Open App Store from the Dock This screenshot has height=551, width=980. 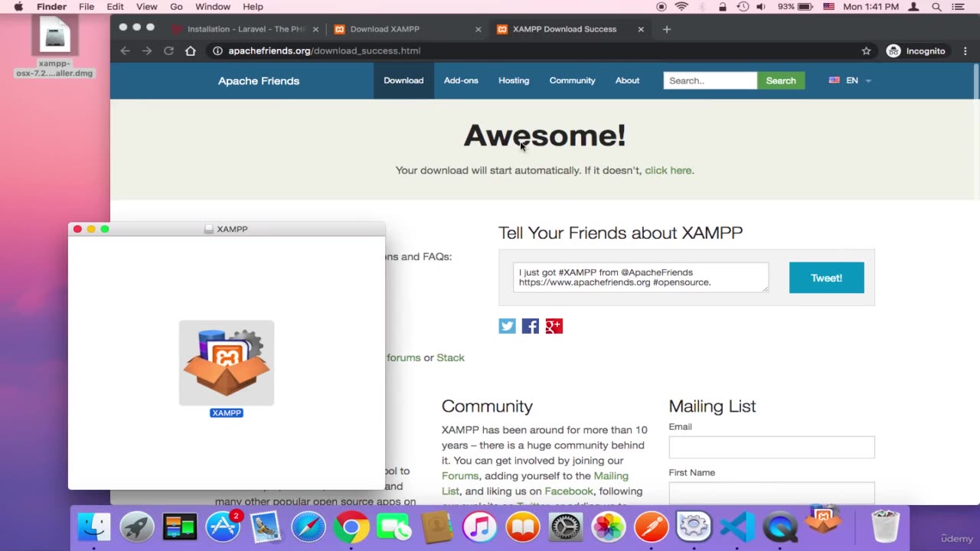223,527
